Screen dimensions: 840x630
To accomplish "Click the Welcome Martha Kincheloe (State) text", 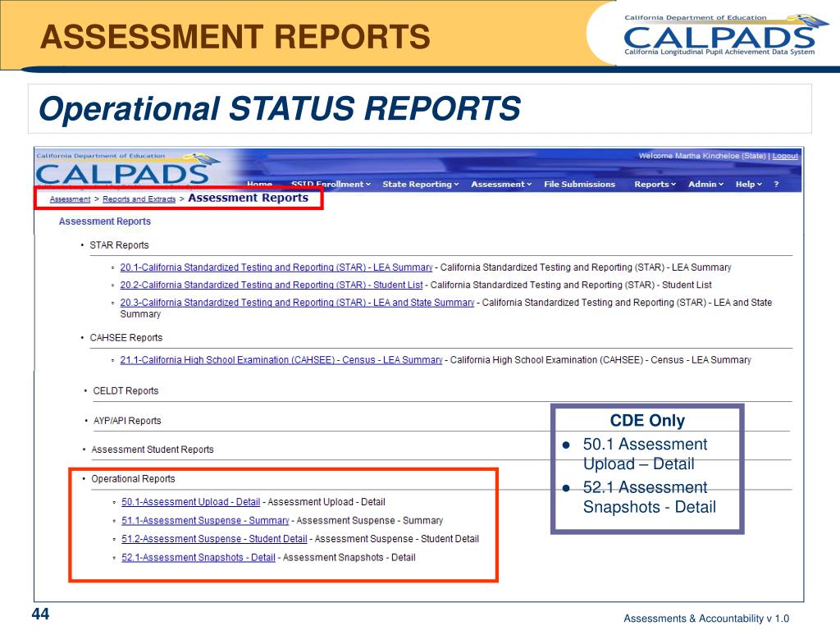I will (702, 156).
